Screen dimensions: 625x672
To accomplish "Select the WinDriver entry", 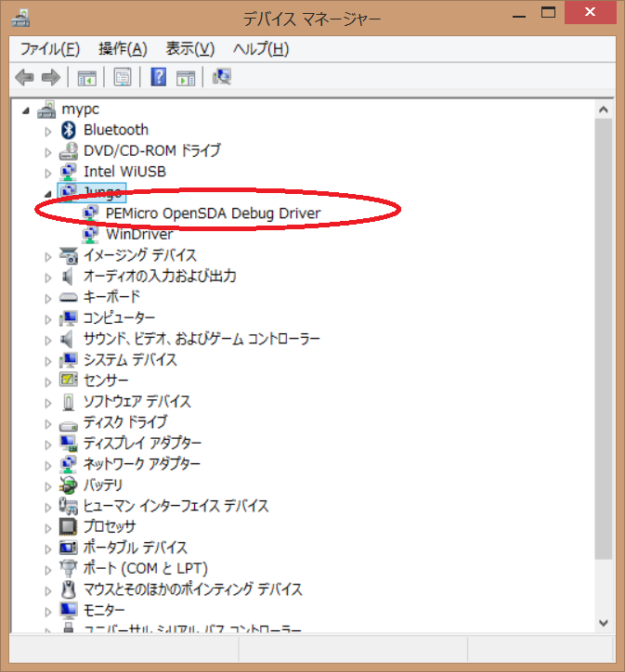I will click(139, 234).
